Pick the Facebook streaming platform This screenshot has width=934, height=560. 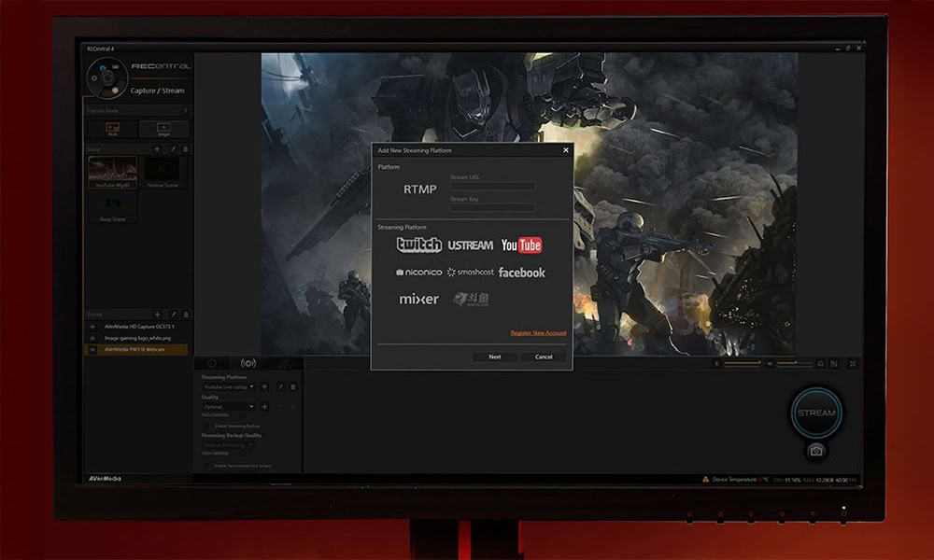click(521, 273)
